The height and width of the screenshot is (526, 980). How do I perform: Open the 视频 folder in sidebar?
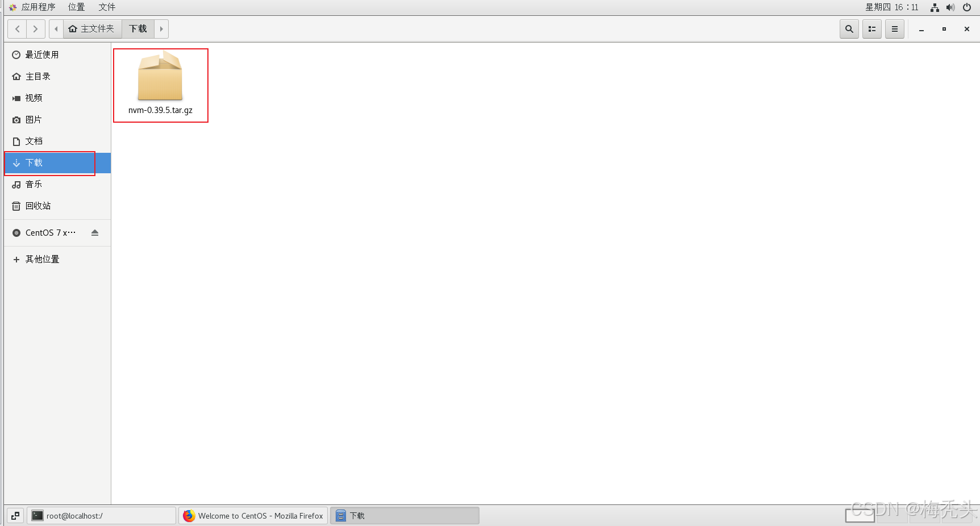[x=57, y=98]
